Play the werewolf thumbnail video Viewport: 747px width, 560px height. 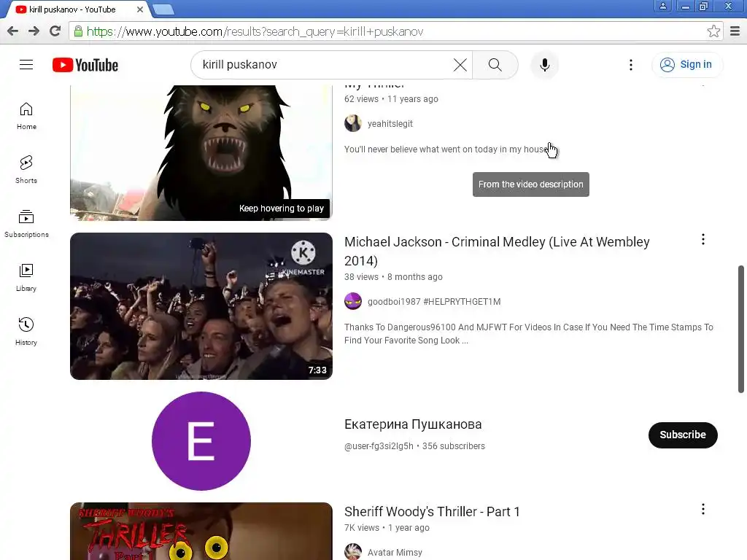coord(201,152)
